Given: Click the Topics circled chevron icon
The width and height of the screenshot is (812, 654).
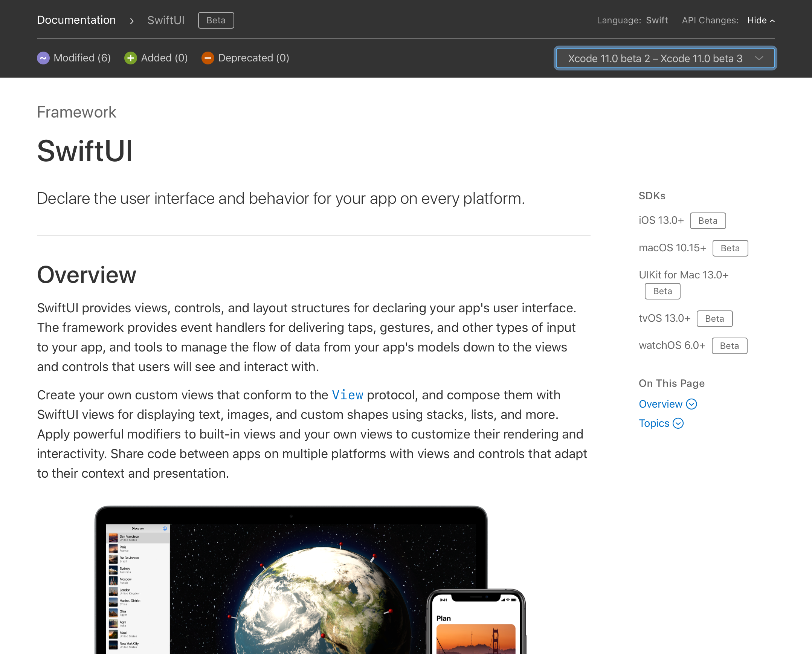Looking at the screenshot, I should 678,423.
